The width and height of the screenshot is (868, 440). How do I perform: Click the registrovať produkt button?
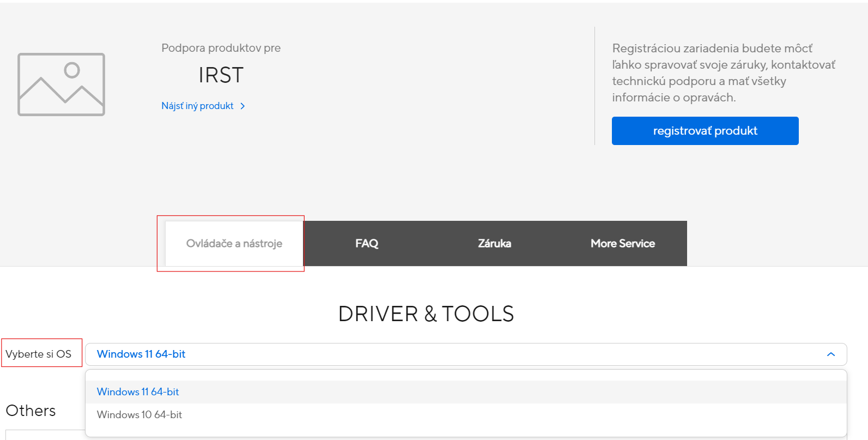pos(705,131)
